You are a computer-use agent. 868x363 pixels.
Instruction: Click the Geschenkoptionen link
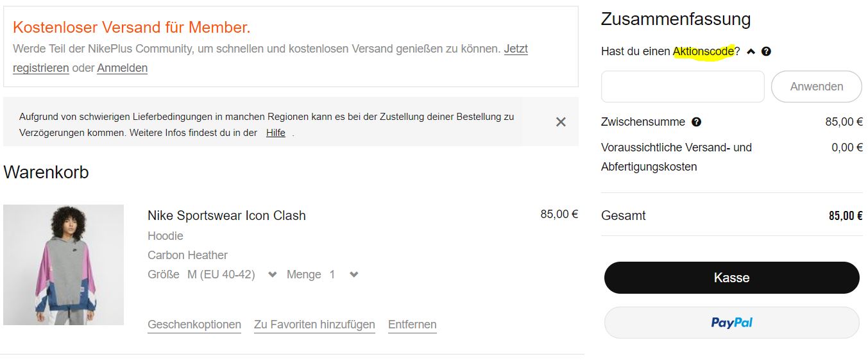tap(194, 325)
